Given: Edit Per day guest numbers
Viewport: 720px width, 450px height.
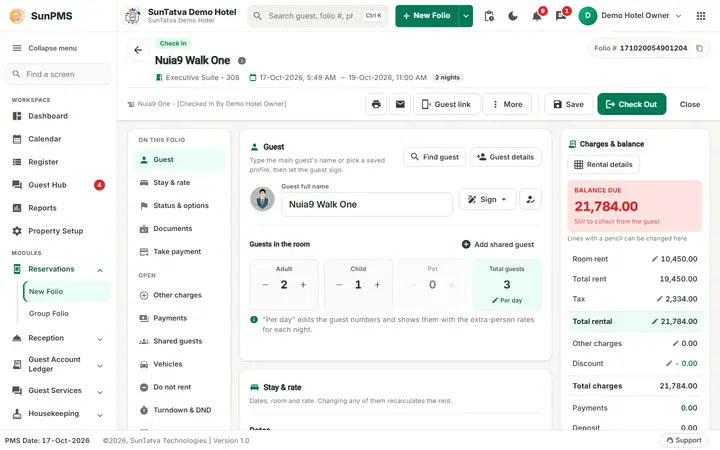Looking at the screenshot, I should [507, 300].
